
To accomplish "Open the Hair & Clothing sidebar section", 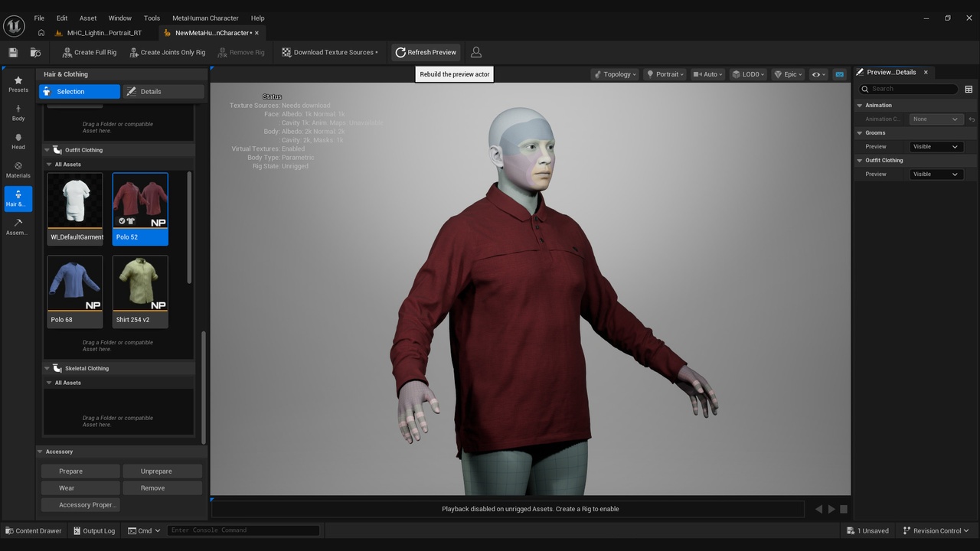I will click(x=18, y=198).
